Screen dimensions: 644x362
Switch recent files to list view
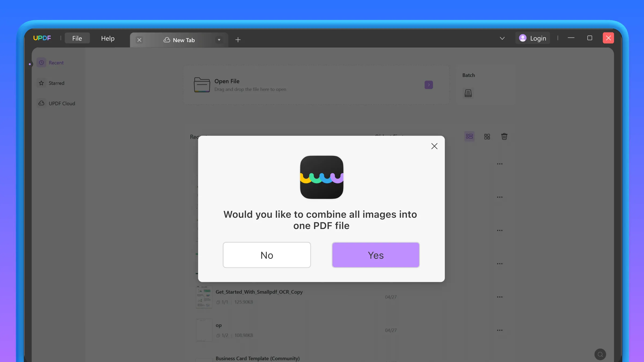469,136
